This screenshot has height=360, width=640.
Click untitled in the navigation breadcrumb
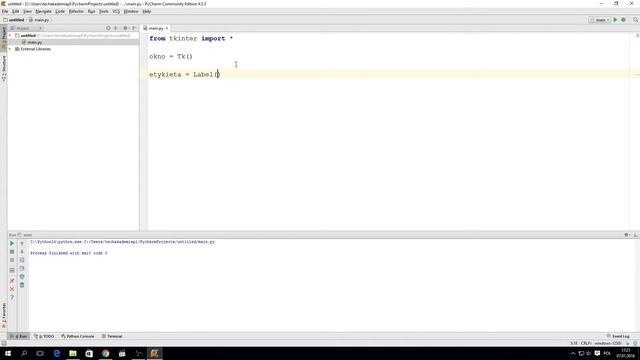[x=14, y=20]
